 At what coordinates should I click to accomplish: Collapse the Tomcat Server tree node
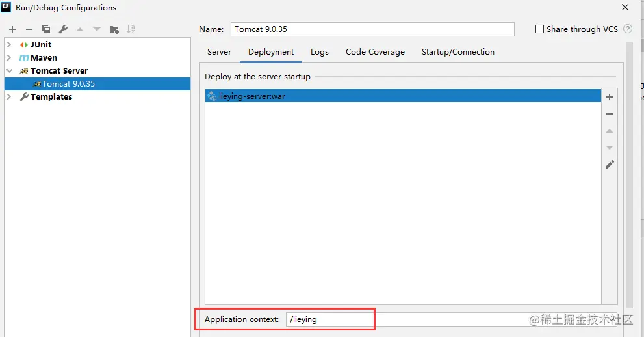coord(9,71)
